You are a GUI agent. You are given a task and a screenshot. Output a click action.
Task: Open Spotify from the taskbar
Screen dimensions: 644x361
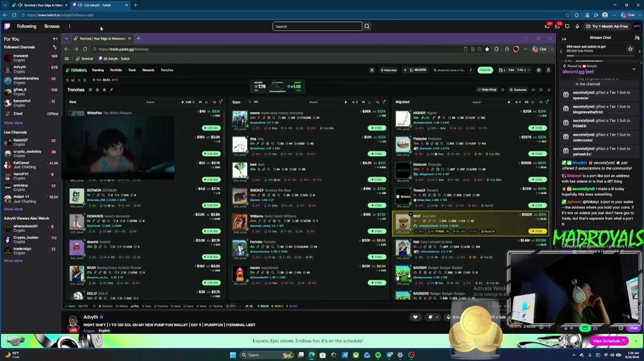coord(378,355)
